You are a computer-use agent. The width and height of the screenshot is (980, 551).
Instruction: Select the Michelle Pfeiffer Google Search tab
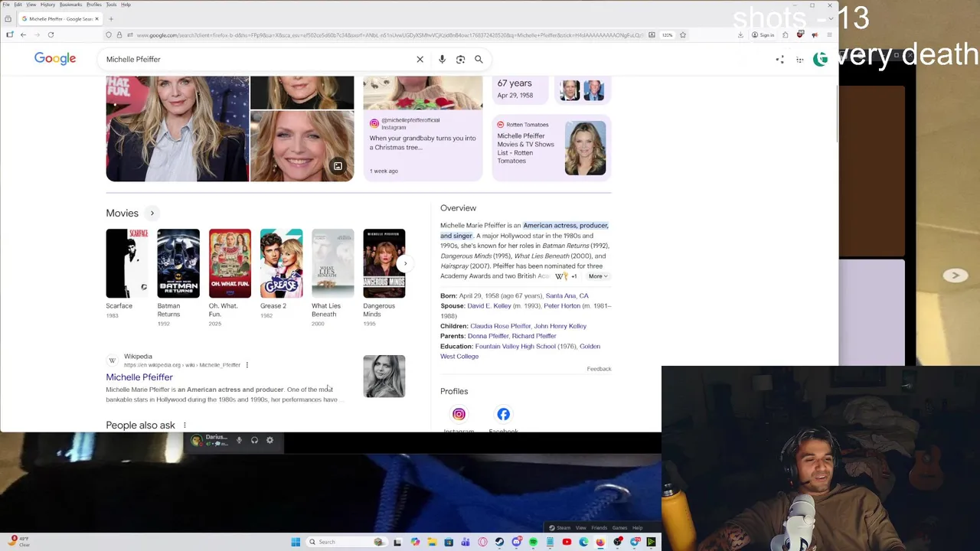(60, 18)
